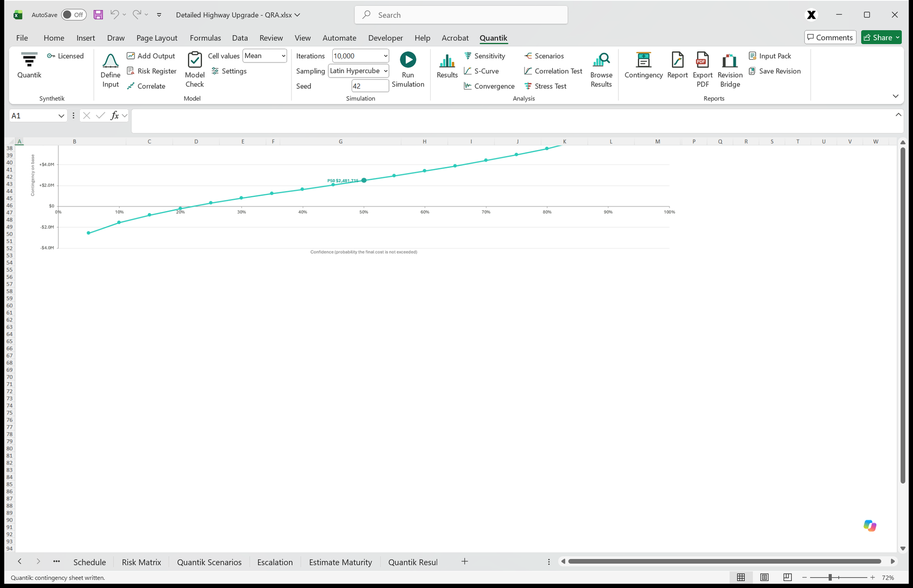Image resolution: width=913 pixels, height=588 pixels.
Task: Click the Comments button
Action: (830, 38)
